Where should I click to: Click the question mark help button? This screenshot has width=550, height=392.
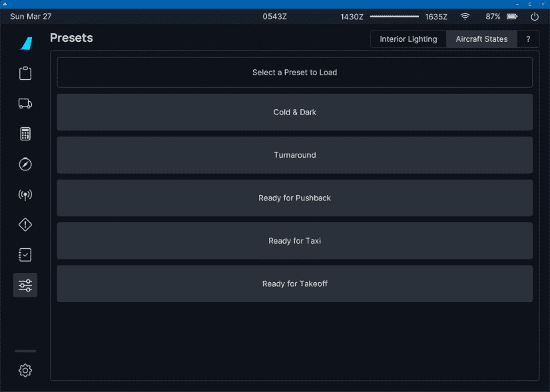coord(528,39)
